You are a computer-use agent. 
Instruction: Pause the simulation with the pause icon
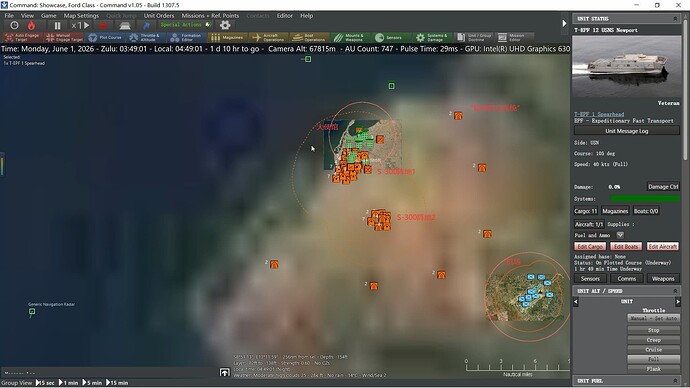pos(57,26)
